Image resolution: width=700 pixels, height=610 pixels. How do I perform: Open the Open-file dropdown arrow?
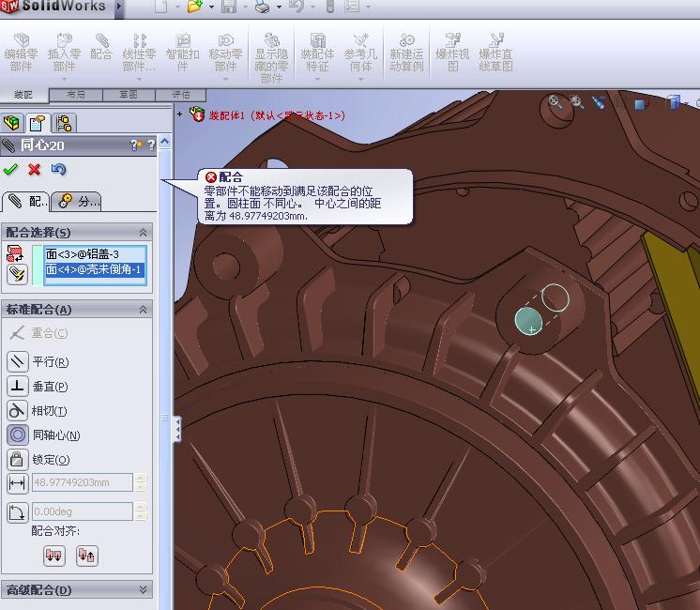[211, 8]
